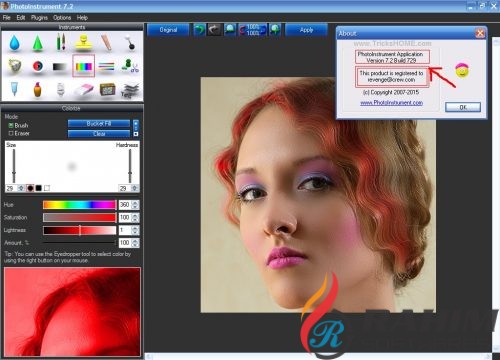Pick the light blue tube tool
Screen dimensions: 500x360
tap(14, 89)
